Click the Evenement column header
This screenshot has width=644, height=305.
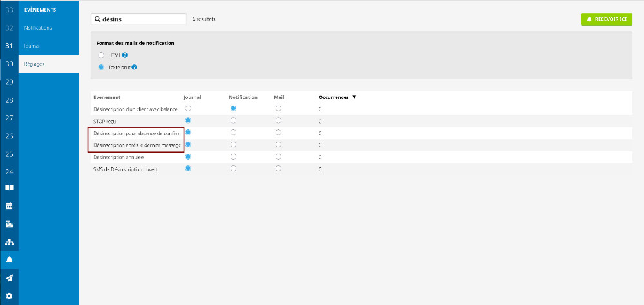pyautogui.click(x=107, y=97)
